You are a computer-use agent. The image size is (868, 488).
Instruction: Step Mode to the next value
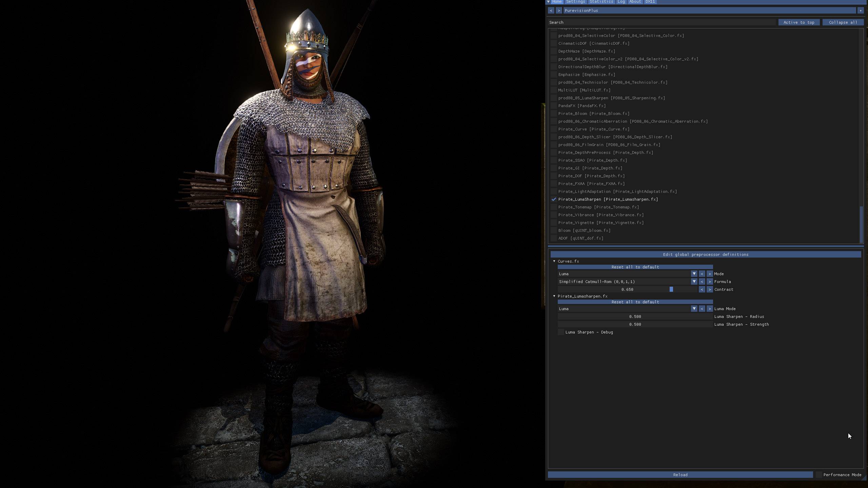point(710,274)
